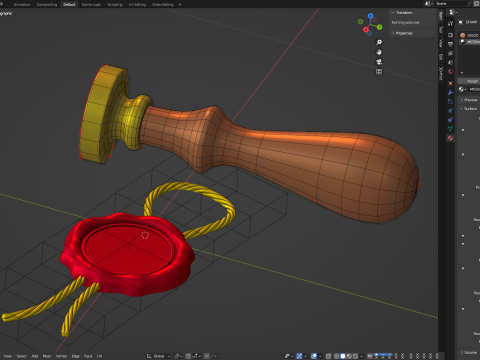Open the Physics properties tab icon
Screen dimensions: 480x360
click(451, 111)
